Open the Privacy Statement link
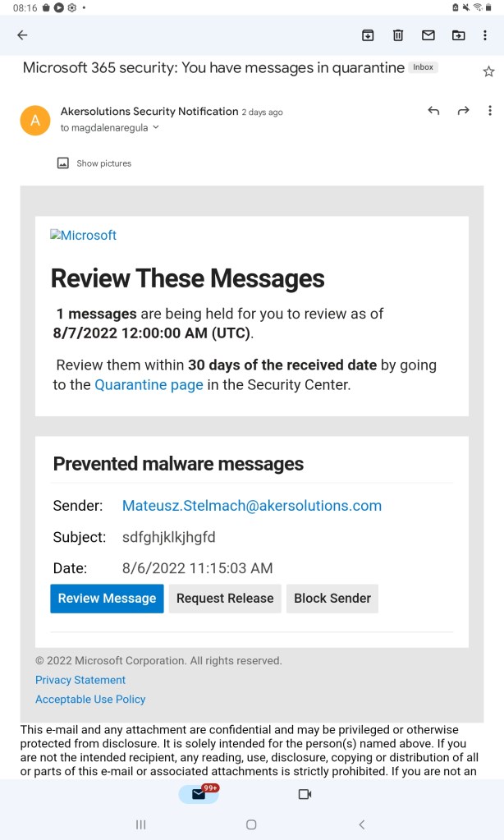 (80, 680)
